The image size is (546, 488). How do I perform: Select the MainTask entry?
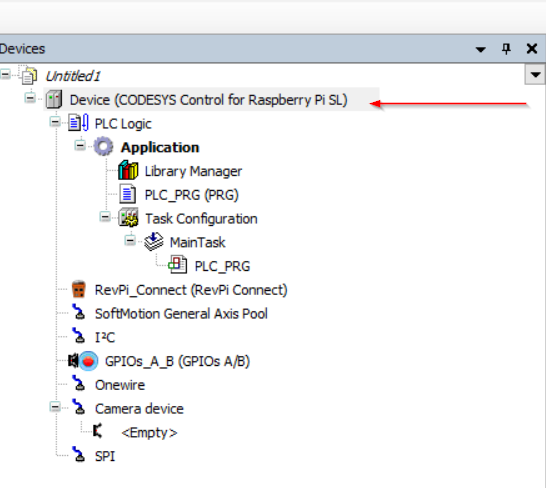(197, 242)
